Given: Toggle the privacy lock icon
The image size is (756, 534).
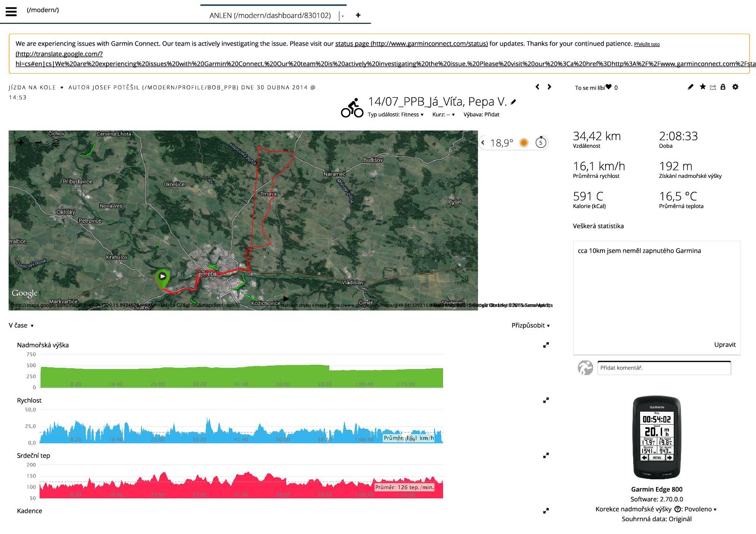Looking at the screenshot, I should coord(723,87).
